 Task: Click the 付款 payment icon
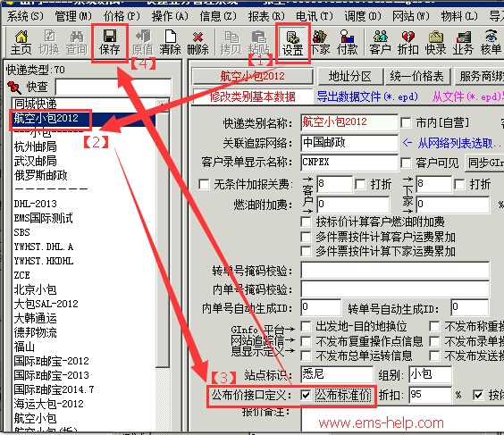[348, 43]
